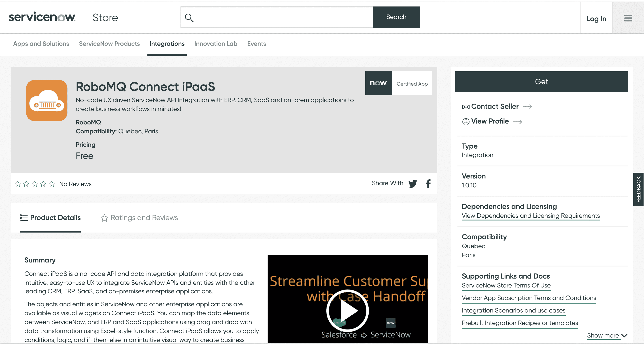
Task: Click the fifth rating star
Action: (51, 184)
